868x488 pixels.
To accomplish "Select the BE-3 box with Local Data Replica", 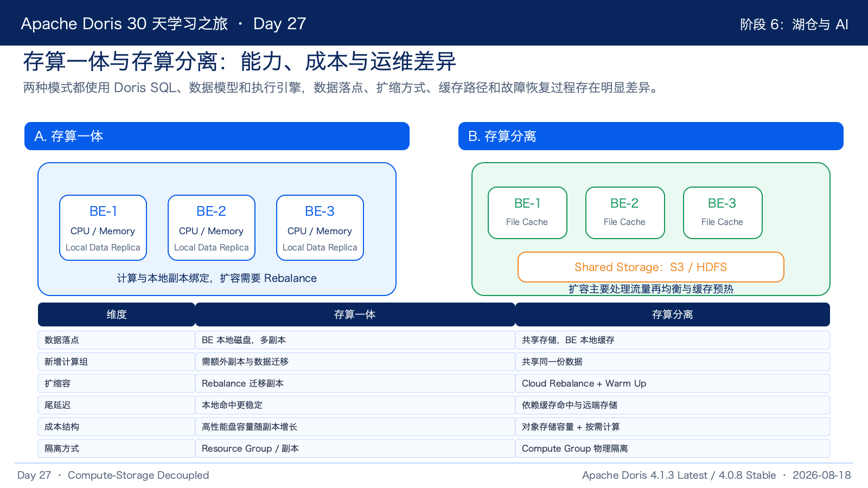I will (x=320, y=228).
